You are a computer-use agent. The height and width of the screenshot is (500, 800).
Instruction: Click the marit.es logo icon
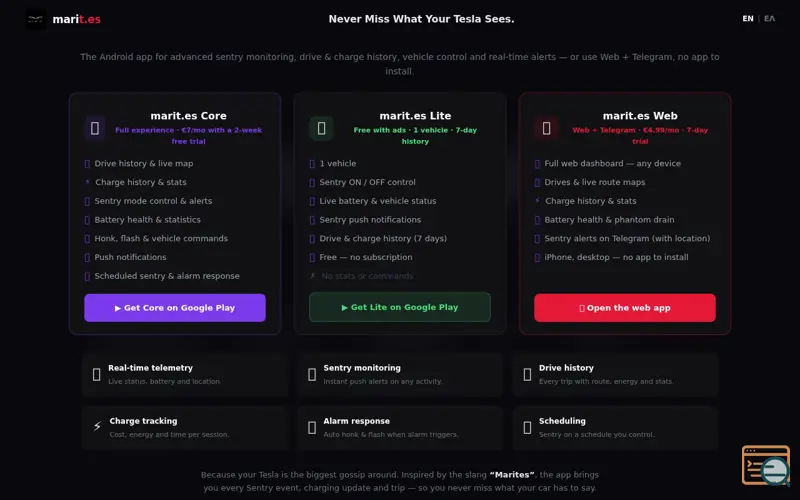point(36,19)
